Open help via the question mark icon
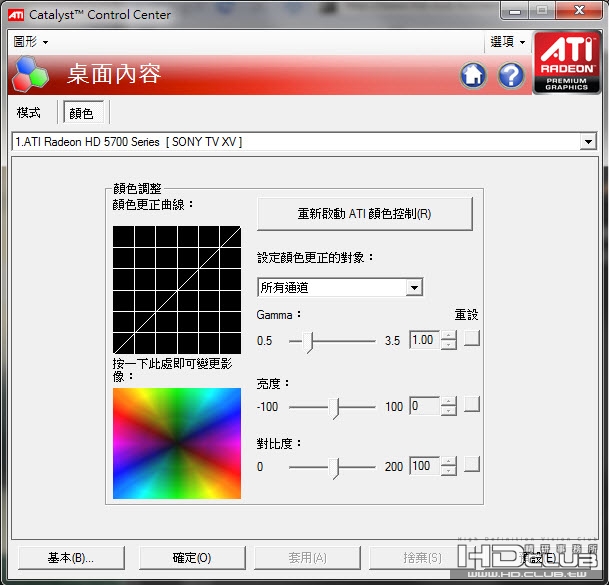This screenshot has height=585, width=609. tap(511, 75)
